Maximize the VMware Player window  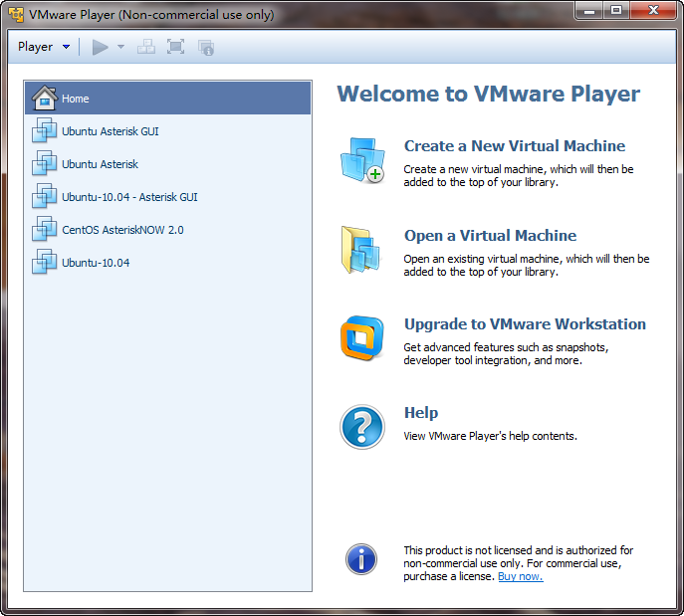616,11
